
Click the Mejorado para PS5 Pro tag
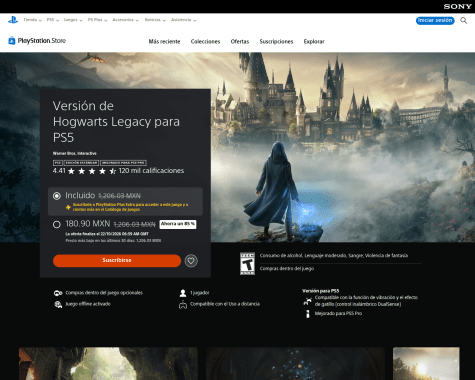coord(123,163)
